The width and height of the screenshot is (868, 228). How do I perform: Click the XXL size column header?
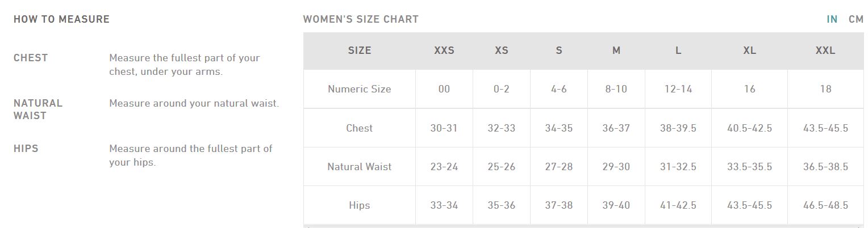pos(825,50)
